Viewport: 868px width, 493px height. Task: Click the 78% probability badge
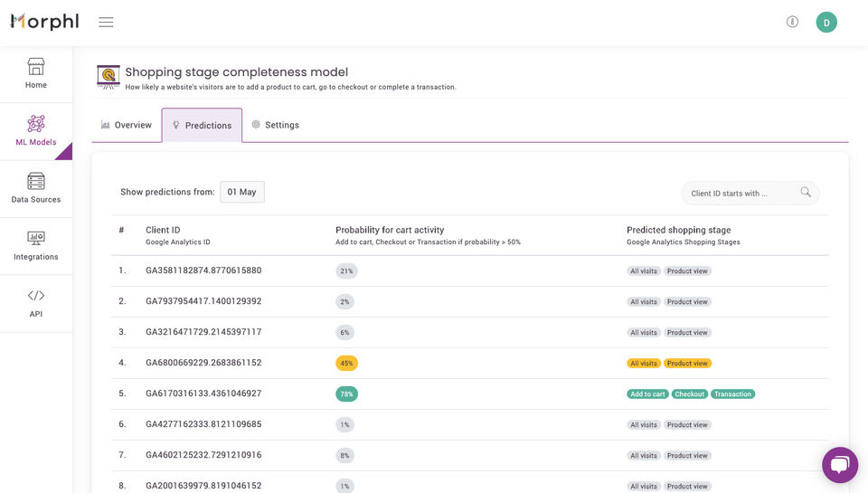click(x=346, y=394)
